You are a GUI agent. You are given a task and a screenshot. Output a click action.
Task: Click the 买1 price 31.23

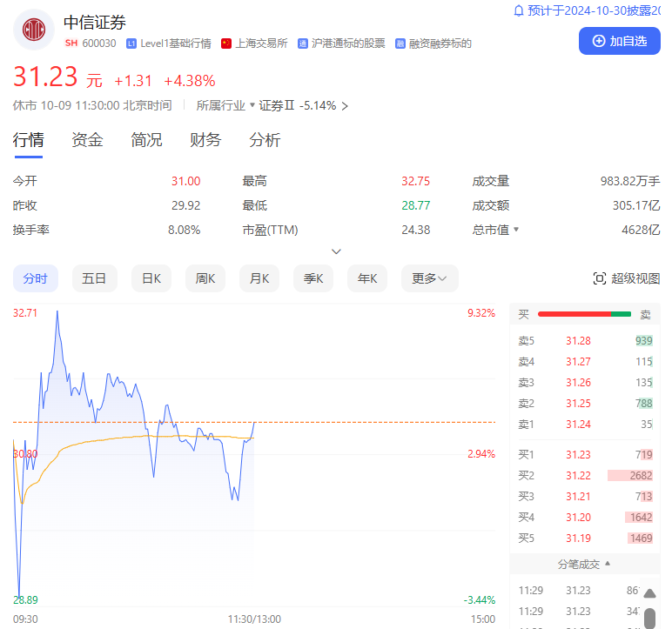[578, 455]
